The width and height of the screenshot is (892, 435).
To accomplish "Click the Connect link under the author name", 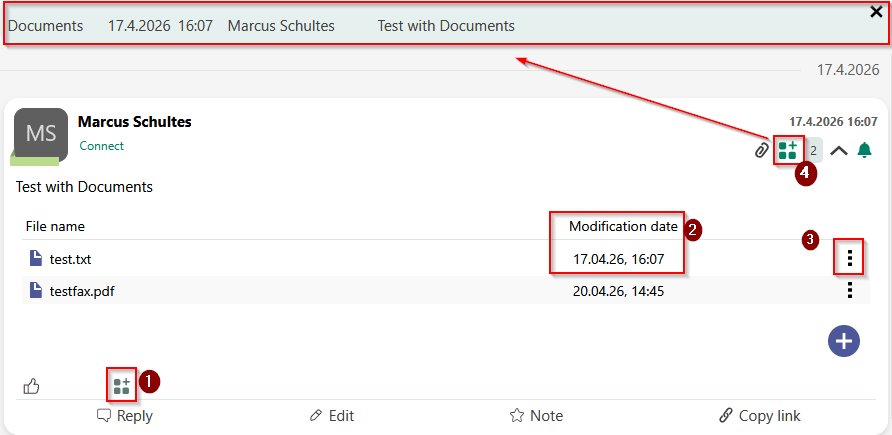I will tap(102, 146).
